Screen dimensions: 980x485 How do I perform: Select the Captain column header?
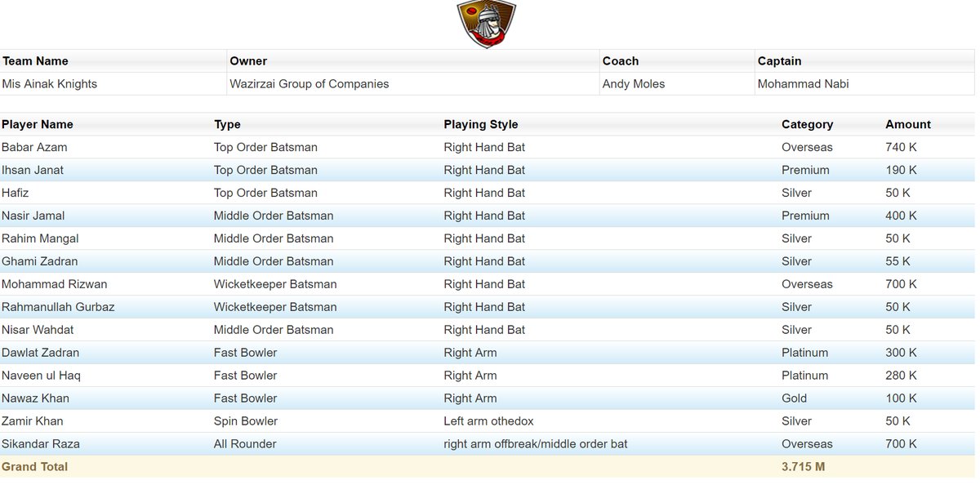pyautogui.click(x=778, y=60)
